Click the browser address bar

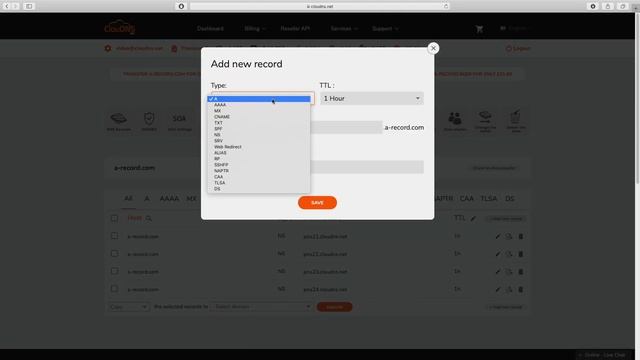(x=320, y=6)
